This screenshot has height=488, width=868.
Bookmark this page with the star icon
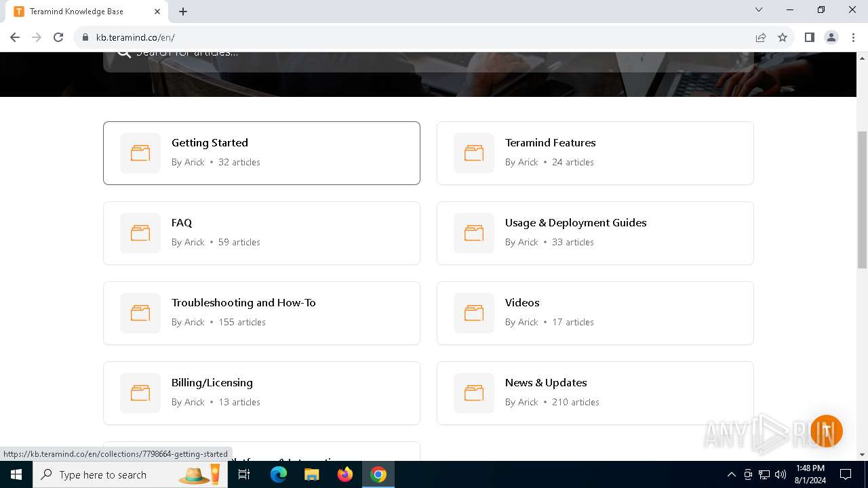[x=783, y=37]
